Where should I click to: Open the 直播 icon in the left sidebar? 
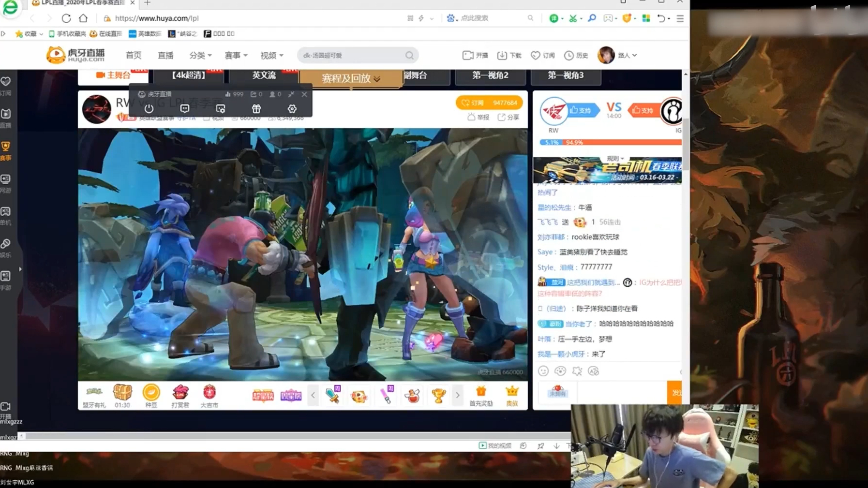pos(6,114)
